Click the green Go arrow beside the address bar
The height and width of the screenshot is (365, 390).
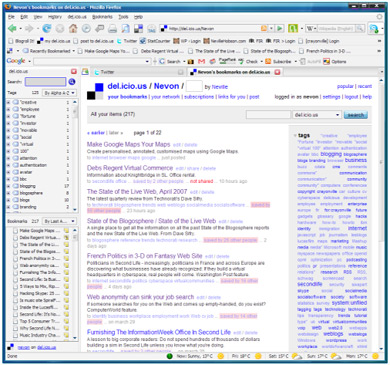(280, 29)
